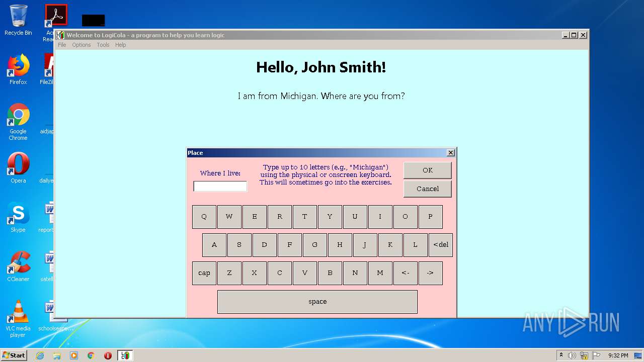Image resolution: width=644 pixels, height=362 pixels.
Task: Tap the S key on onscreen keyboard
Action: tap(239, 245)
